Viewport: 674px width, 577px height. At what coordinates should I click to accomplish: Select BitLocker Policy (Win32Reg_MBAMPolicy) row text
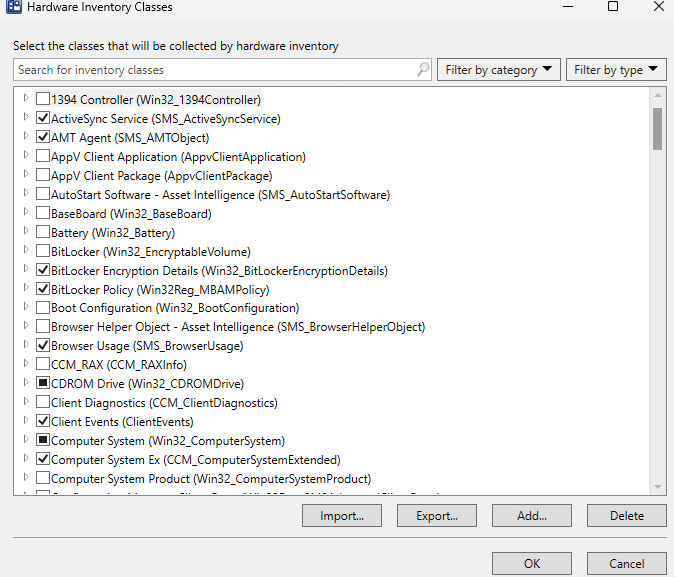[x=160, y=290]
